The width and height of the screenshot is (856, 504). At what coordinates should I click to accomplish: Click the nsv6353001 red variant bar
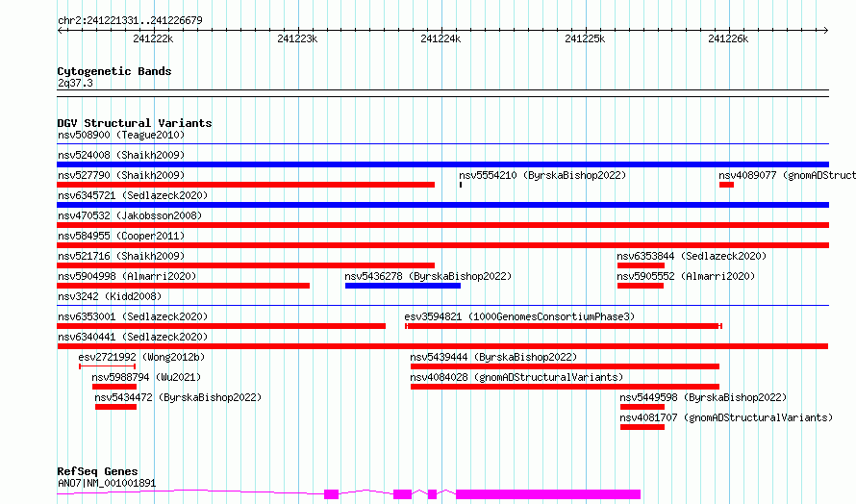tap(221, 326)
